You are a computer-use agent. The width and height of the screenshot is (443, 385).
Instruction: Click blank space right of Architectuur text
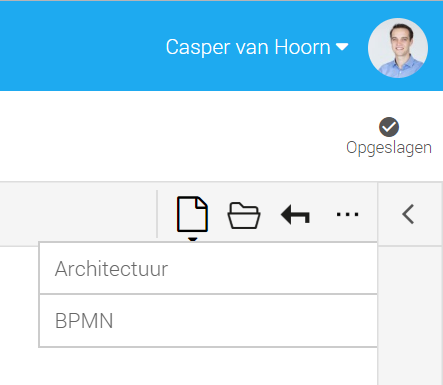[272, 268]
